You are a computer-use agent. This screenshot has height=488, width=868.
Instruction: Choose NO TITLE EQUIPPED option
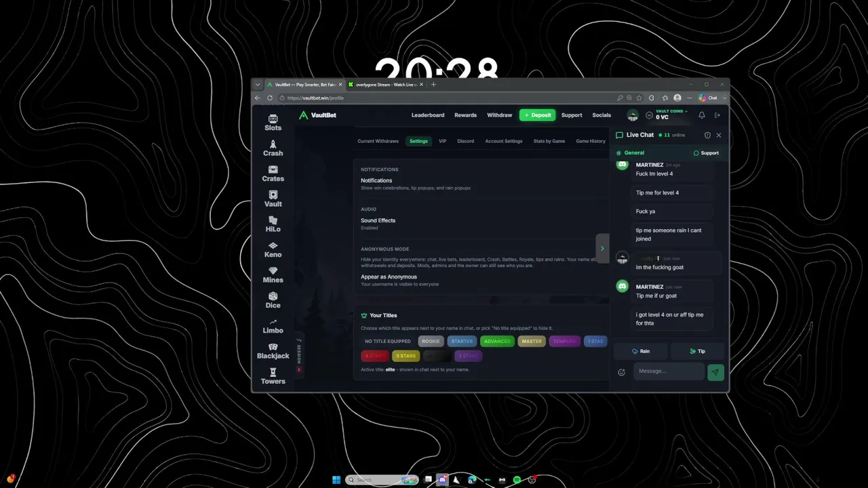[388, 341]
